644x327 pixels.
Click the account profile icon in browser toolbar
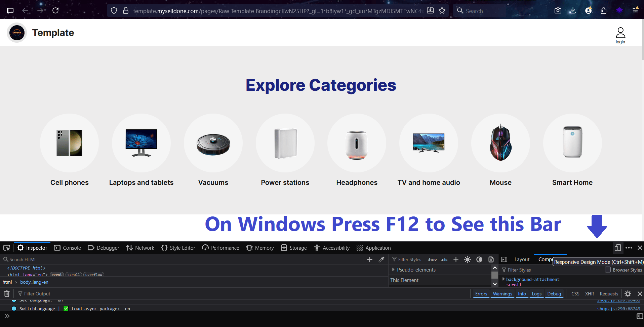coord(588,10)
